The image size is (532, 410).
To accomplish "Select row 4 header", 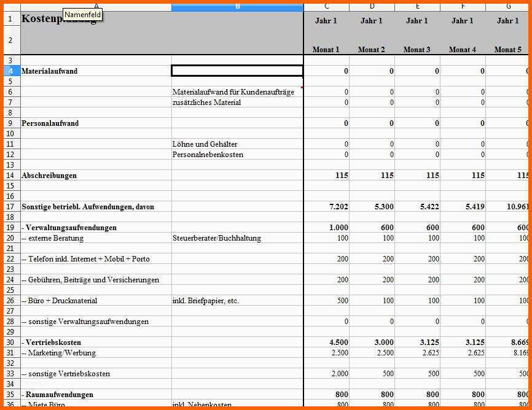I will click(12, 71).
